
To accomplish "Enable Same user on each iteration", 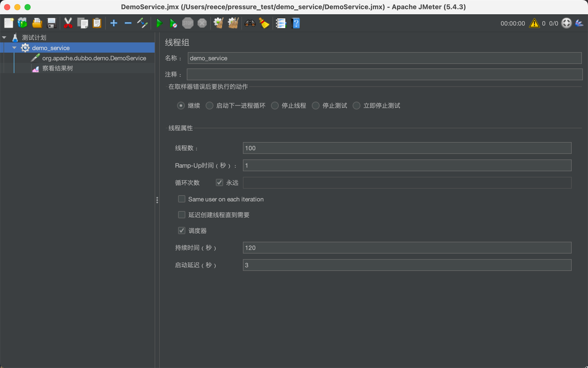I will (182, 199).
